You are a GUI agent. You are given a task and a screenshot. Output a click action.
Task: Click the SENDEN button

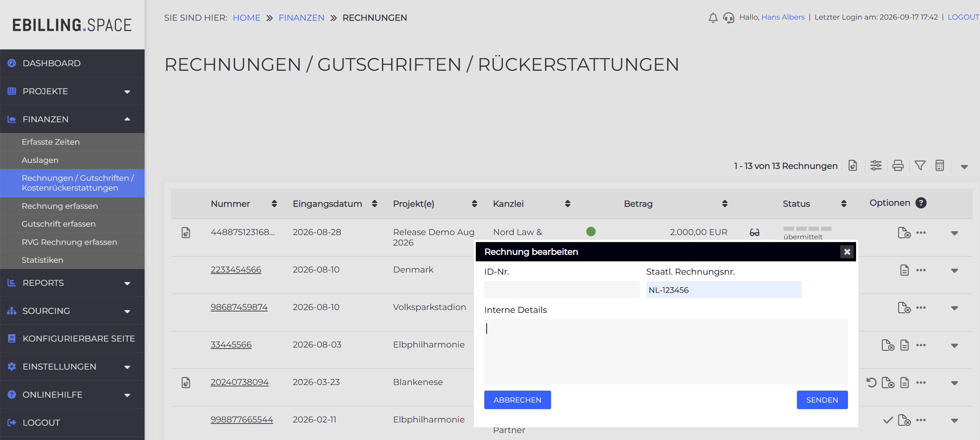(x=822, y=400)
